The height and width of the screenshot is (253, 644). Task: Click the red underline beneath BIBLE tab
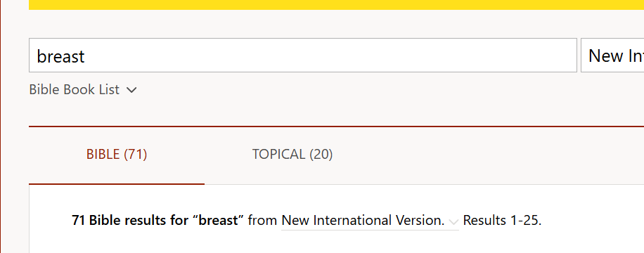pos(117,184)
